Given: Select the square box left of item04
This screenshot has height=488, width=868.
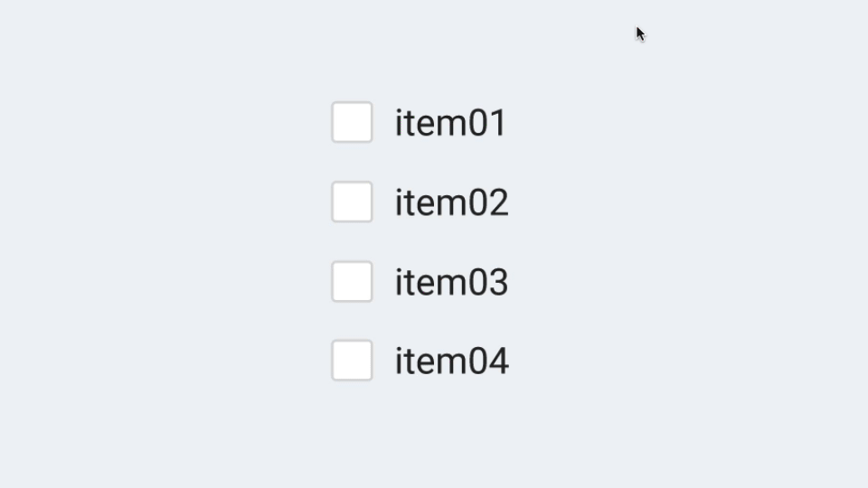Looking at the screenshot, I should tap(352, 361).
